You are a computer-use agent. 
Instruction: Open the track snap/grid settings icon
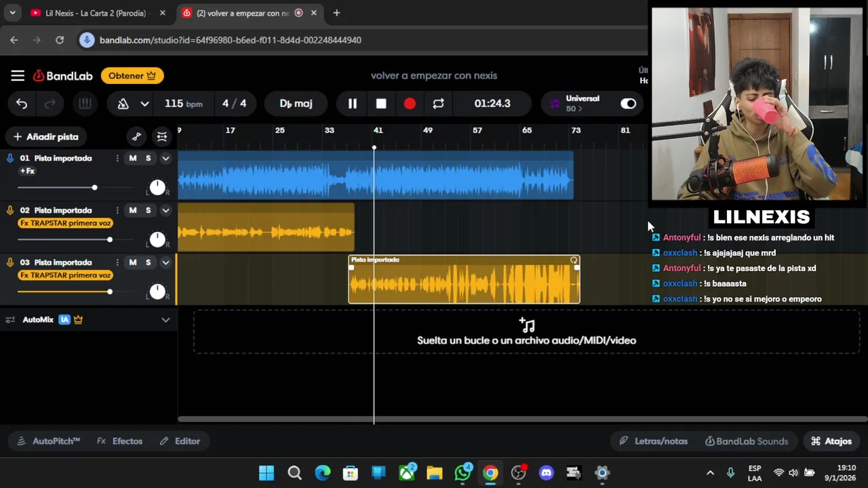(x=161, y=137)
